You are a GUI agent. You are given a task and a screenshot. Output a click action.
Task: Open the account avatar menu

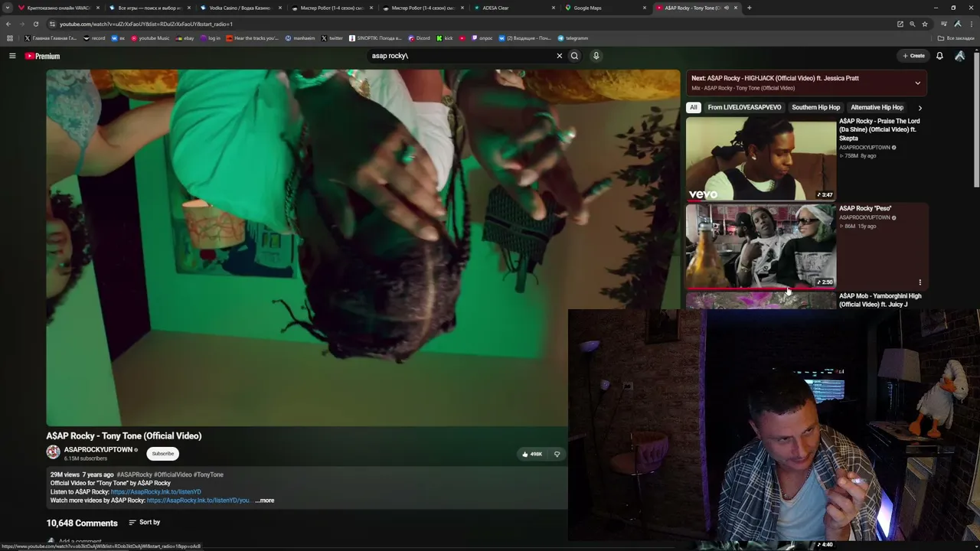point(959,56)
